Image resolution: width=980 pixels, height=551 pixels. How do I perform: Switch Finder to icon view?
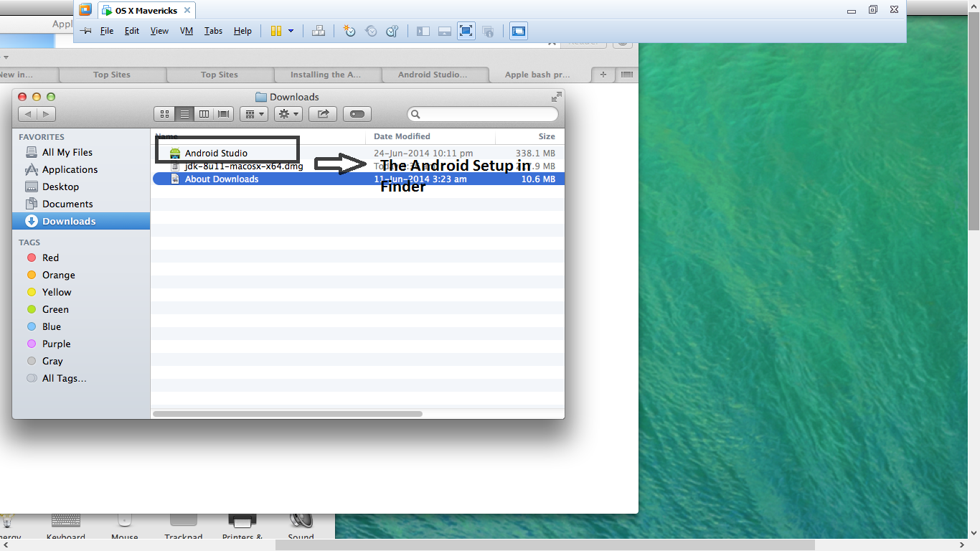[x=164, y=113]
